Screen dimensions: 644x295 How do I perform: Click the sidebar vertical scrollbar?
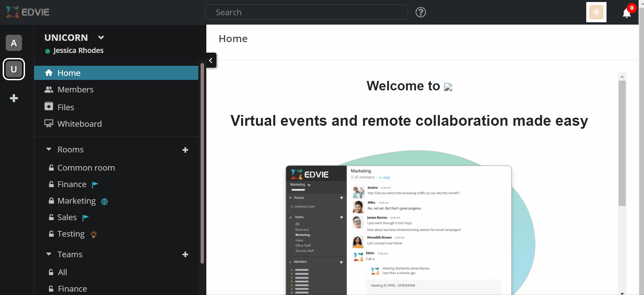202,162
